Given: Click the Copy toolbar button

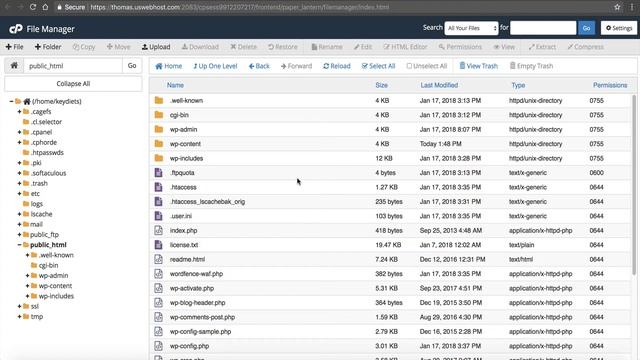Looking at the screenshot, I should tap(84, 47).
